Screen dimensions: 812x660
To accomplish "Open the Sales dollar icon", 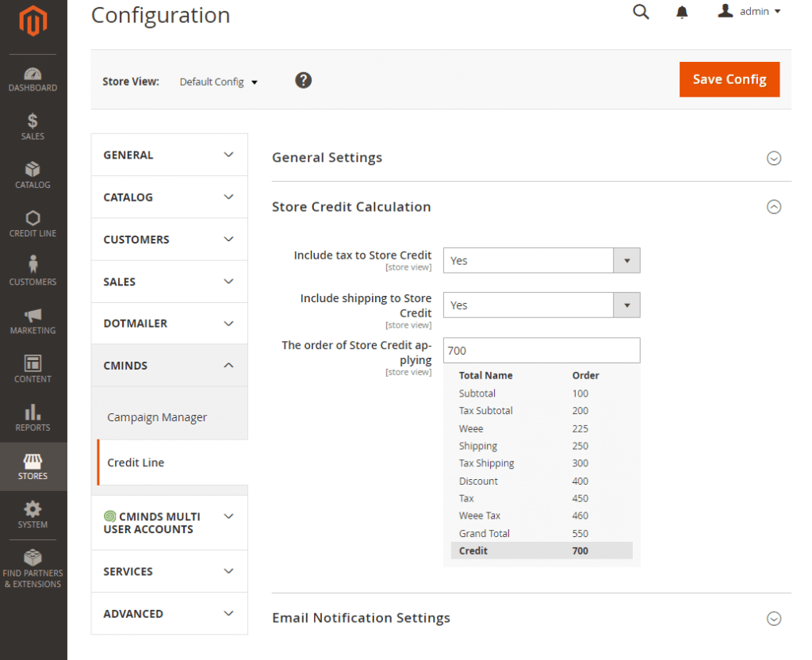I will pyautogui.click(x=33, y=127).
